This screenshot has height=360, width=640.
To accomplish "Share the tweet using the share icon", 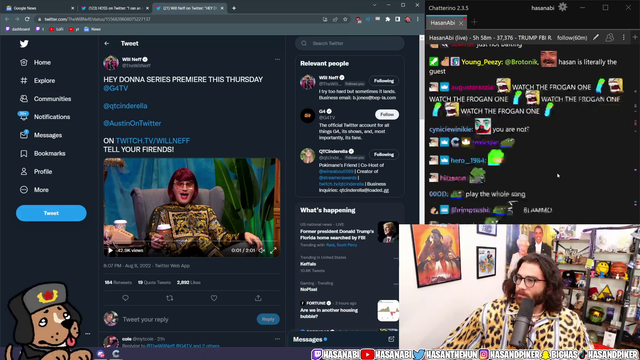I will 258,298.
